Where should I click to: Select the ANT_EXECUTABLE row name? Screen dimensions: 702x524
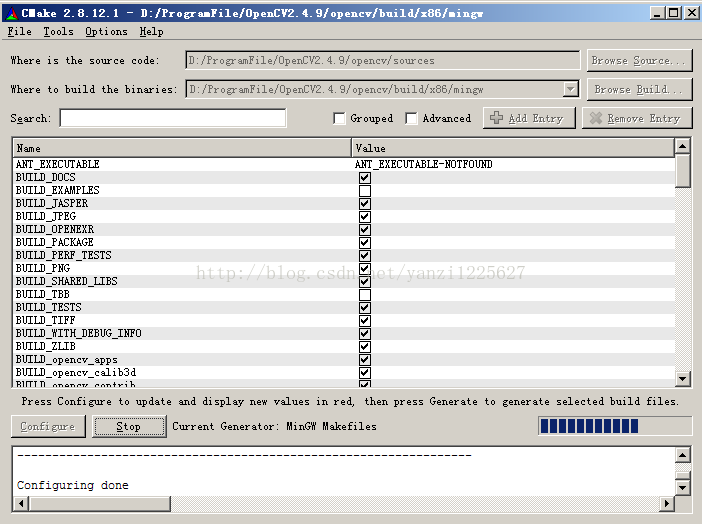coord(58,164)
